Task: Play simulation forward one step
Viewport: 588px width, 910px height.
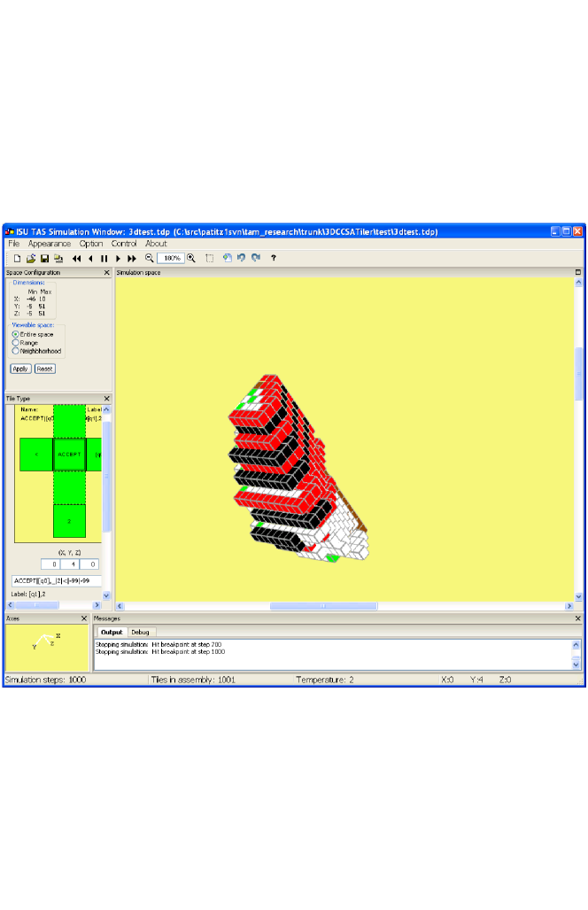Action: pyautogui.click(x=119, y=258)
